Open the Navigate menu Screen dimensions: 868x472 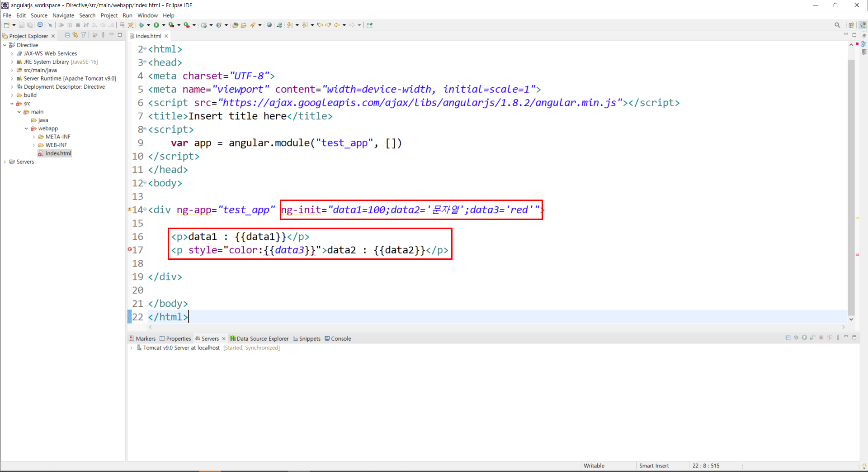63,15
